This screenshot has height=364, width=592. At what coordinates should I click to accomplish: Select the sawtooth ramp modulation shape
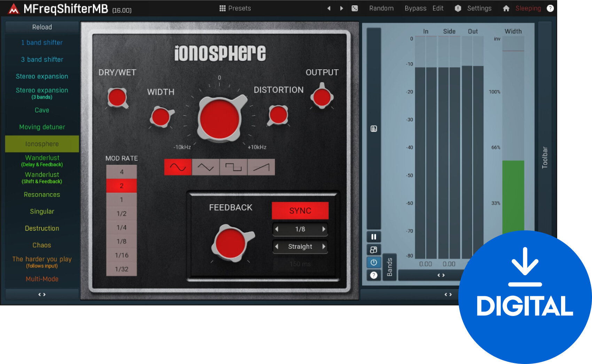(x=261, y=167)
